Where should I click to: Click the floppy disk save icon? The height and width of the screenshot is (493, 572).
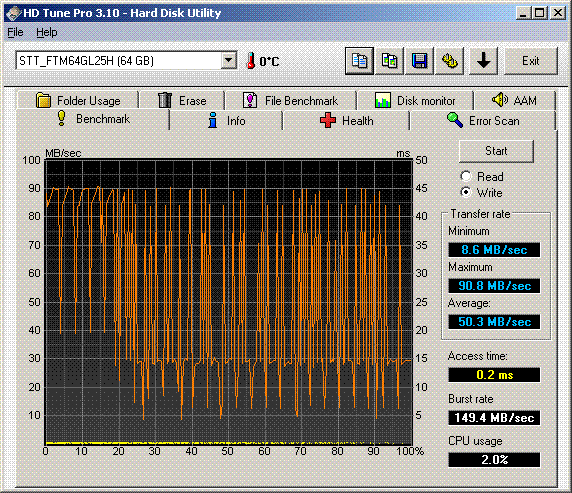(420, 61)
